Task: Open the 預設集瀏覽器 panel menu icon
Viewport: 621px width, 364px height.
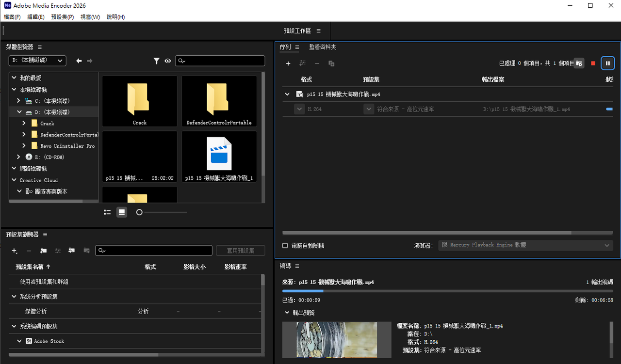Action: (45, 235)
